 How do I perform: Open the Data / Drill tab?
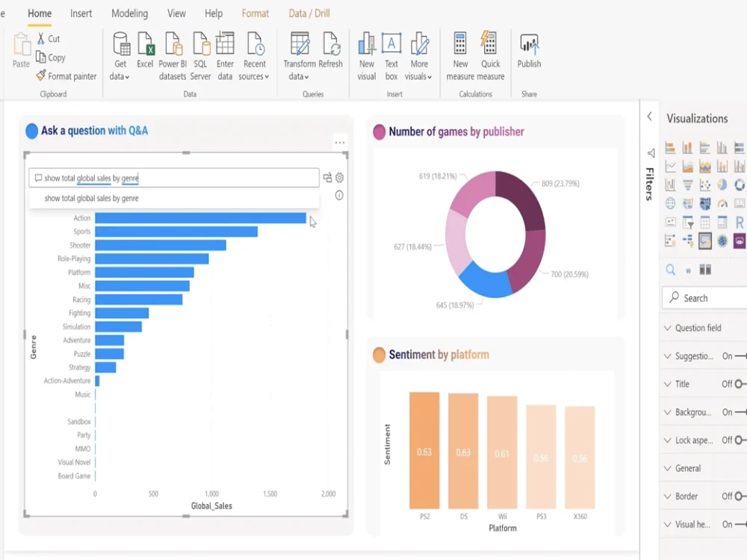click(x=309, y=13)
